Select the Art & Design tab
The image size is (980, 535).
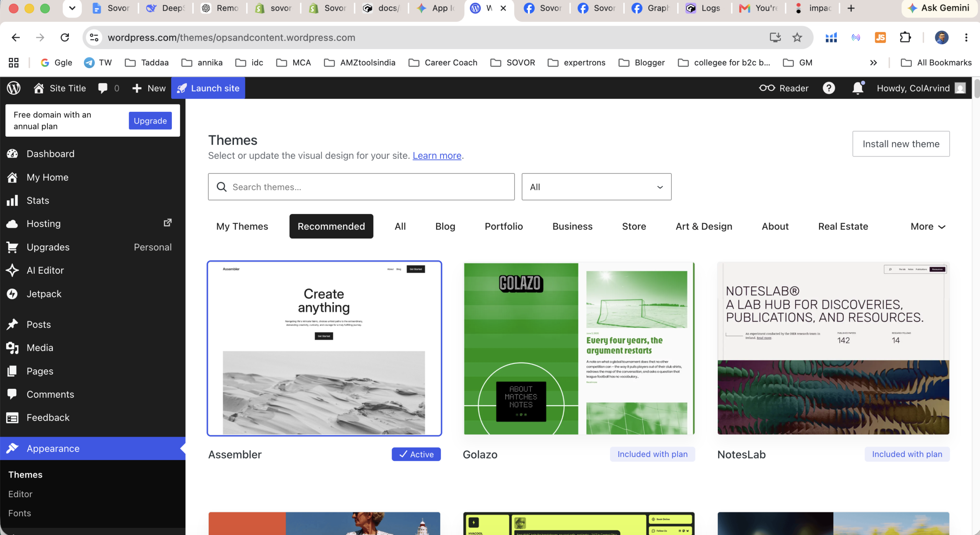(704, 226)
